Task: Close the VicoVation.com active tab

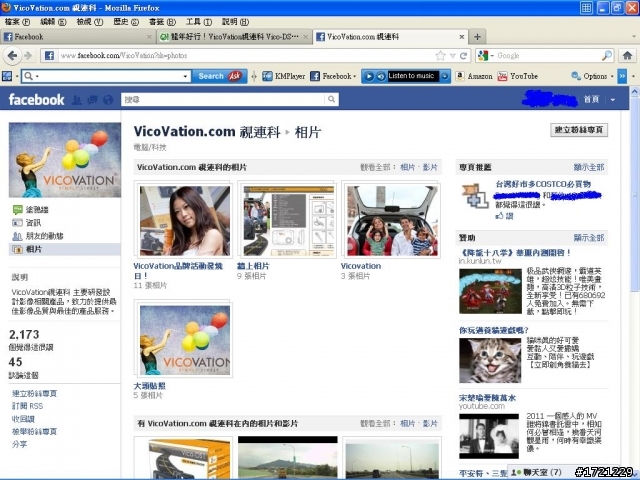Action: pyautogui.click(x=462, y=37)
